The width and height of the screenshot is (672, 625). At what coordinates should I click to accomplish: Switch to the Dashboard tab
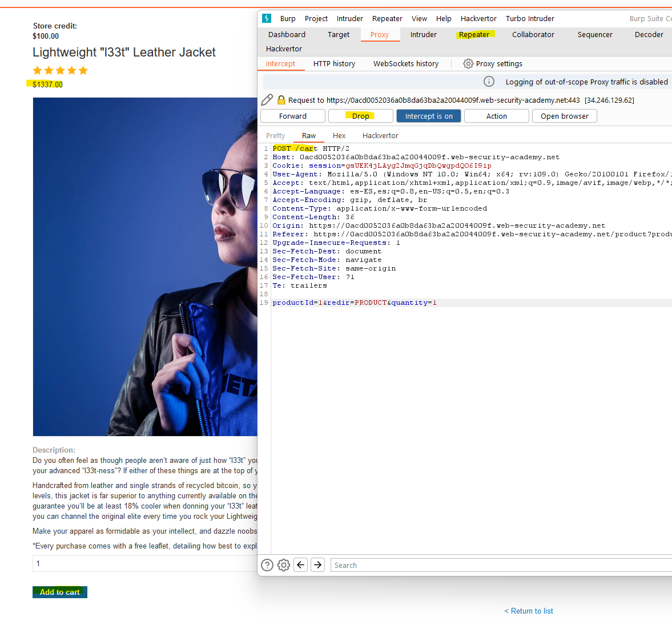click(x=287, y=35)
